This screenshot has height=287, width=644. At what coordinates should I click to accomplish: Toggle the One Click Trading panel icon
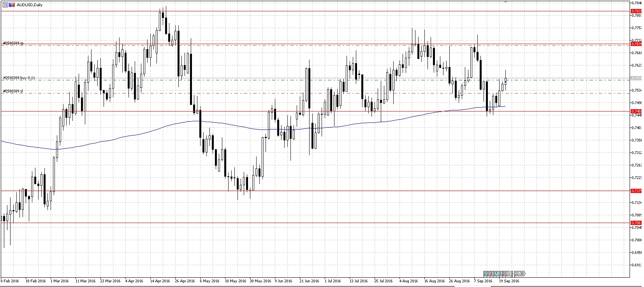12,5
